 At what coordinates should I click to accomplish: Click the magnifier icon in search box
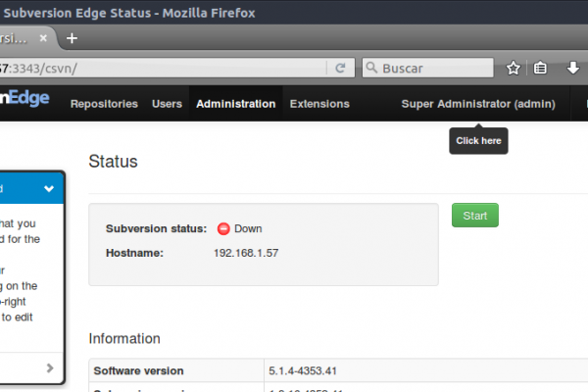[x=371, y=68]
